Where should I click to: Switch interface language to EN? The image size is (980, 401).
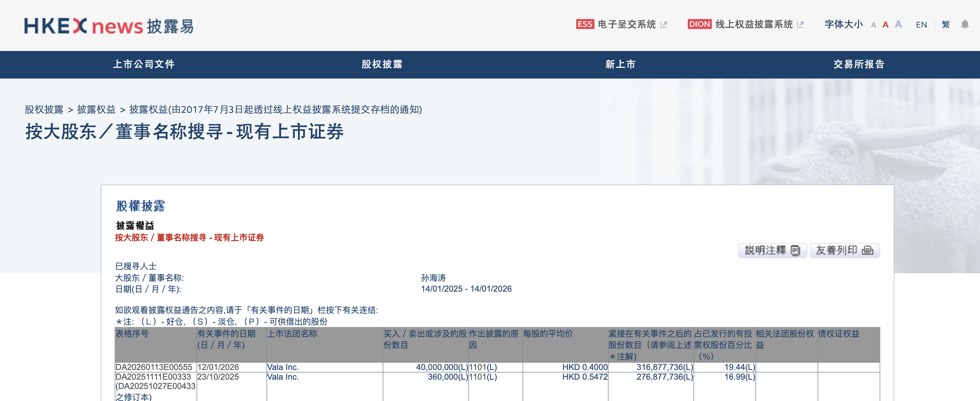pos(922,24)
